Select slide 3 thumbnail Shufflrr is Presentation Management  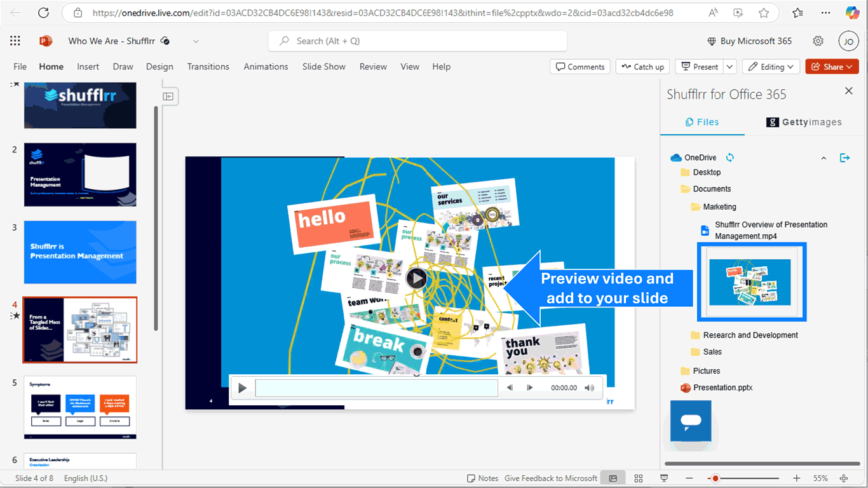click(80, 252)
